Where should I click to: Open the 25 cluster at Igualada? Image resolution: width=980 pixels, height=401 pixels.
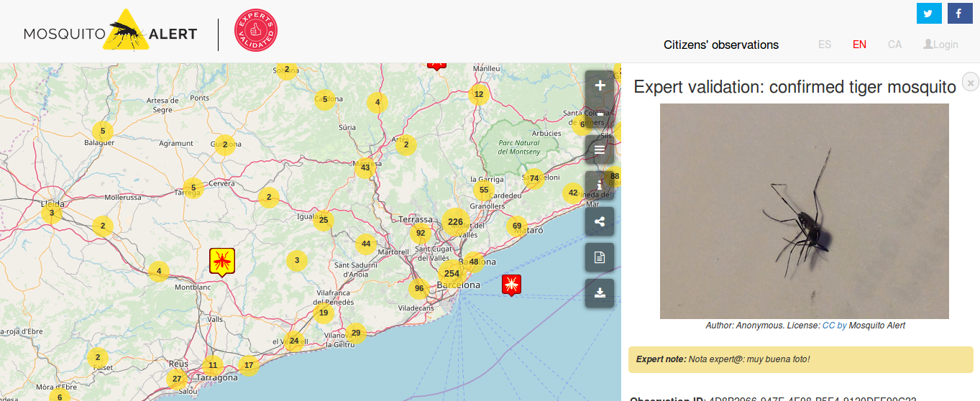324,220
